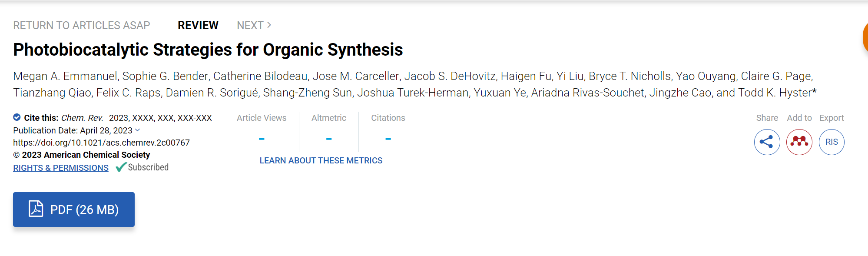
Task: Click the Share icon button
Action: pos(767,142)
